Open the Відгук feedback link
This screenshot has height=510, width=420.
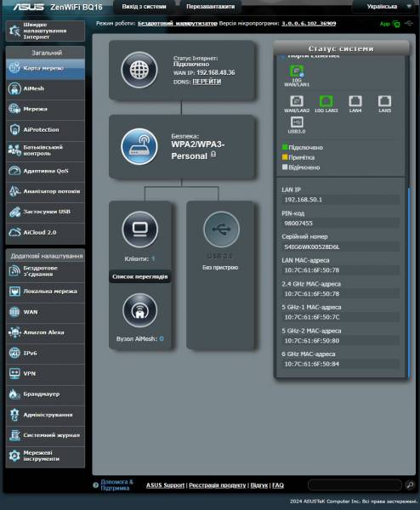click(x=259, y=485)
